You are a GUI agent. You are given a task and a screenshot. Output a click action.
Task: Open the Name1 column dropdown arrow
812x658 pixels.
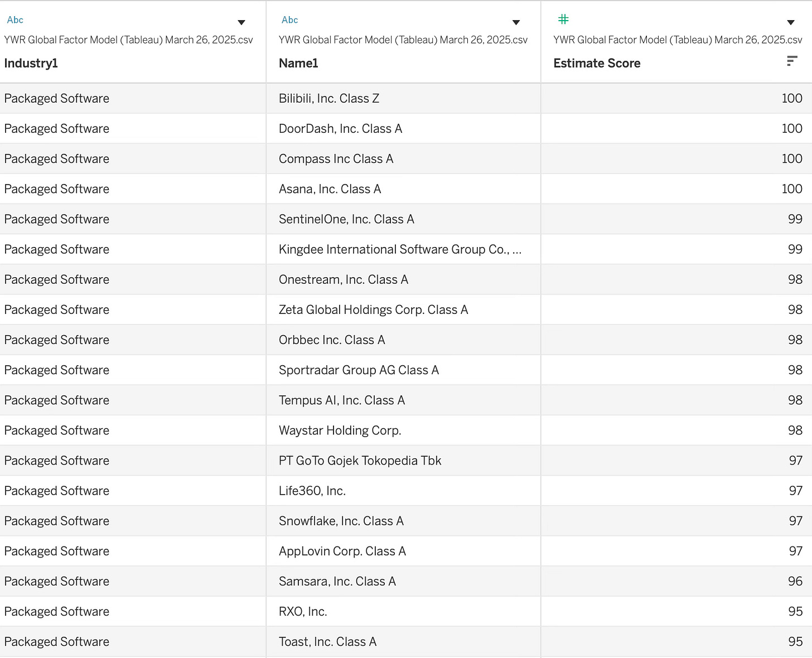tap(516, 22)
